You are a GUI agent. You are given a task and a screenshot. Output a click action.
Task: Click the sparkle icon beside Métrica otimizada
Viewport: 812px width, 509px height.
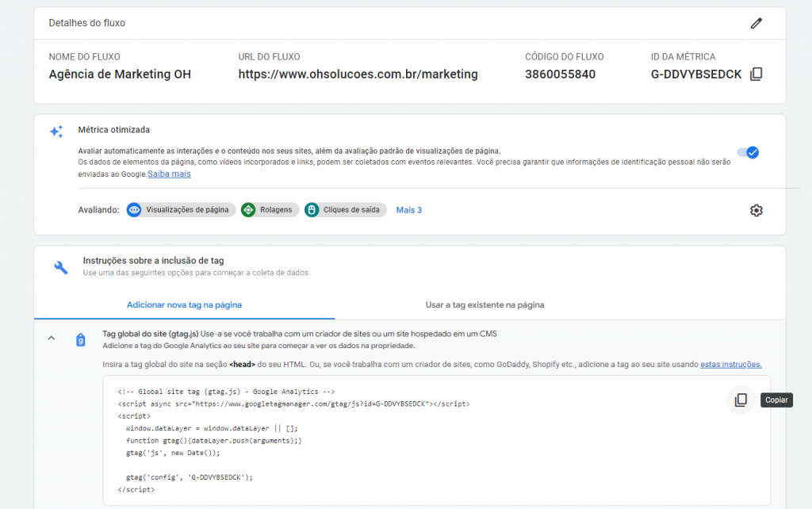tap(56, 132)
